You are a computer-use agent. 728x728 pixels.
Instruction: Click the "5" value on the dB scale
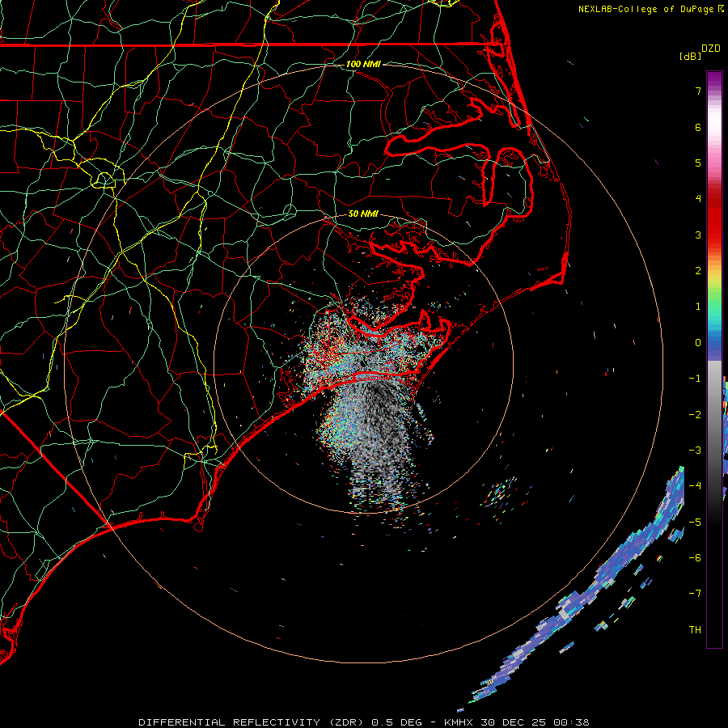pyautogui.click(x=698, y=163)
